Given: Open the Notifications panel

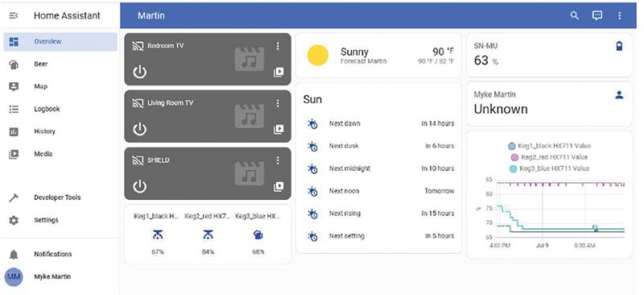Looking at the screenshot, I should point(60,254).
